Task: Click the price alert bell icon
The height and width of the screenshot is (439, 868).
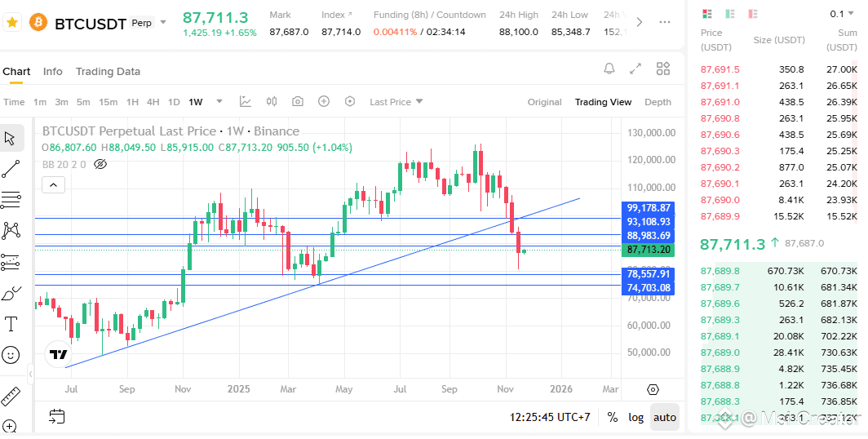Action: [609, 69]
